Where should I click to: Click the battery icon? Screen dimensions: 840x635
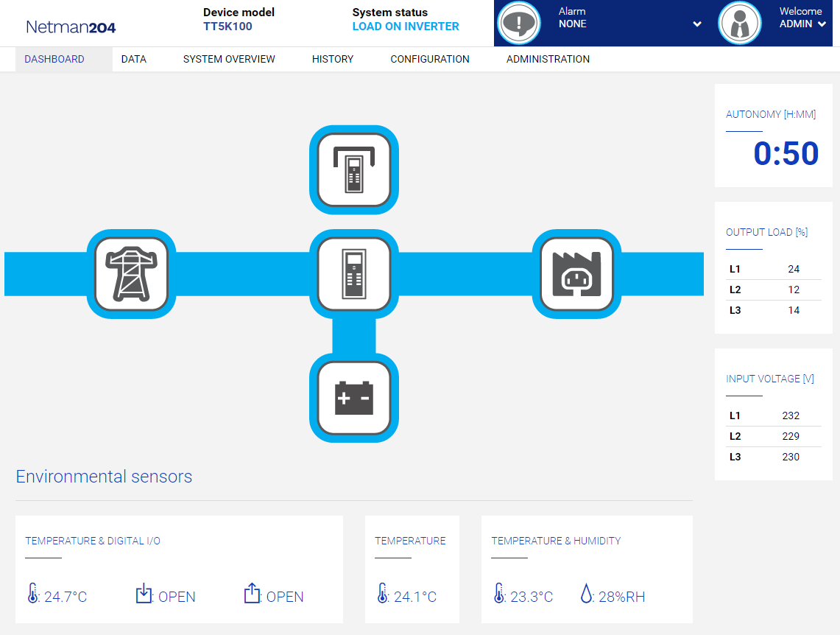pos(354,398)
